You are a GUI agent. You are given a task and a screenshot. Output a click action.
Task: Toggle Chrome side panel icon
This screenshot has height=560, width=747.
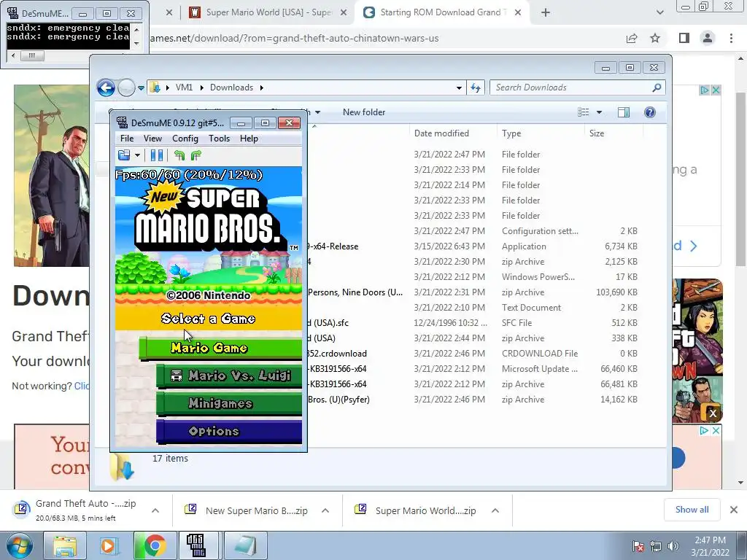point(684,38)
